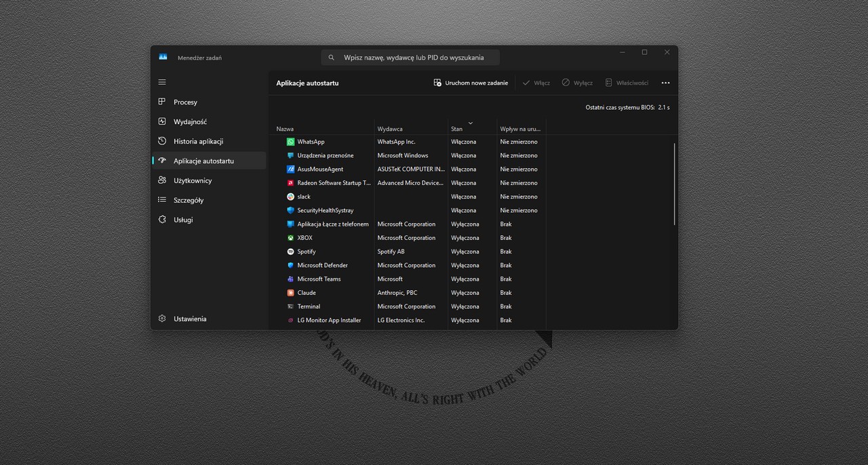
Task: Click the Radeon Software Startup icon
Action: [x=290, y=183]
